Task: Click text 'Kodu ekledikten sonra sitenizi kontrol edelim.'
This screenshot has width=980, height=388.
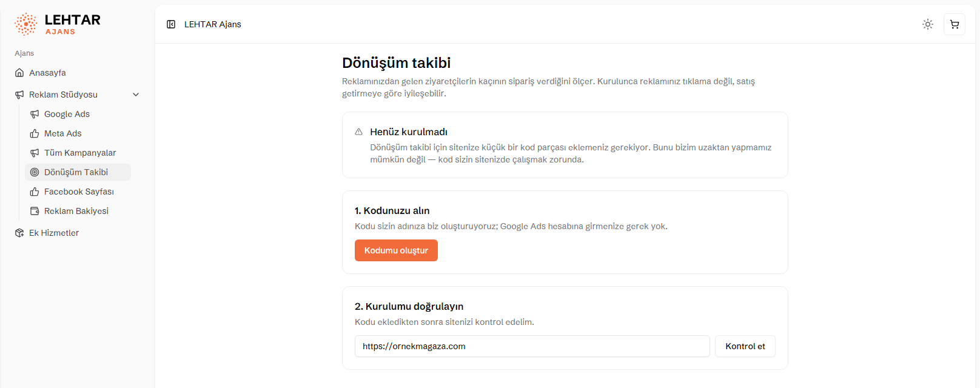Action: 445,322
